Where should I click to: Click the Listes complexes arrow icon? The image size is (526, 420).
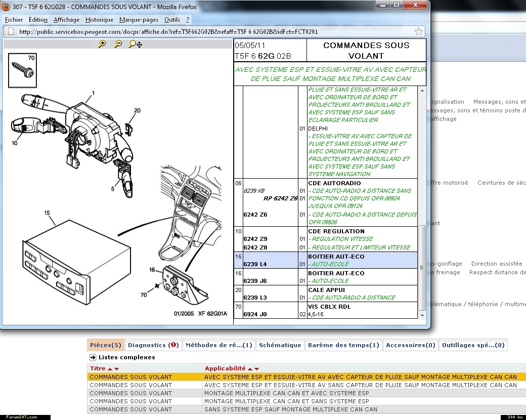tap(93, 357)
